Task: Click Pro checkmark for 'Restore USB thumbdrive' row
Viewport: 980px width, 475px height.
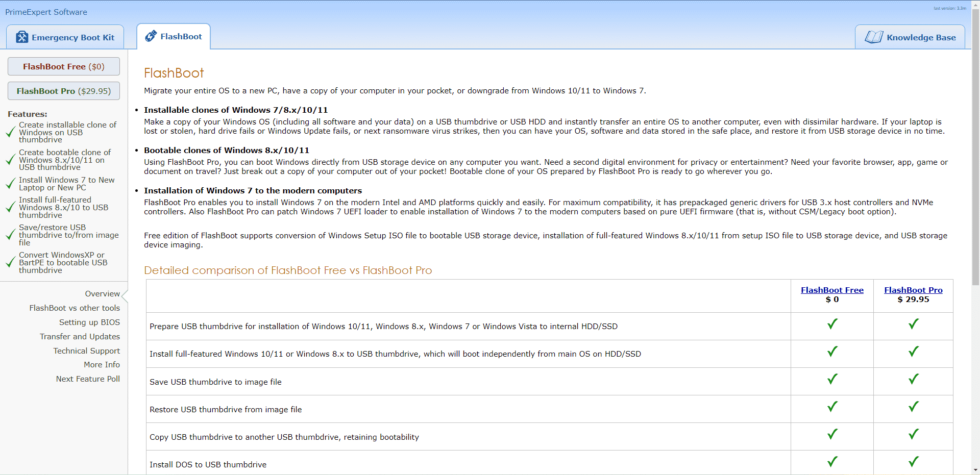Action: point(914,407)
